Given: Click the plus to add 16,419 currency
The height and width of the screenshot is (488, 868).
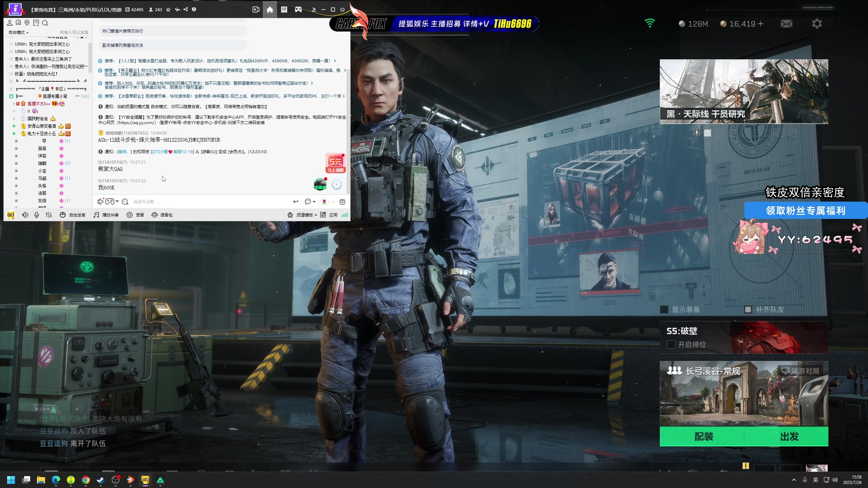Looking at the screenshot, I should point(761,24).
